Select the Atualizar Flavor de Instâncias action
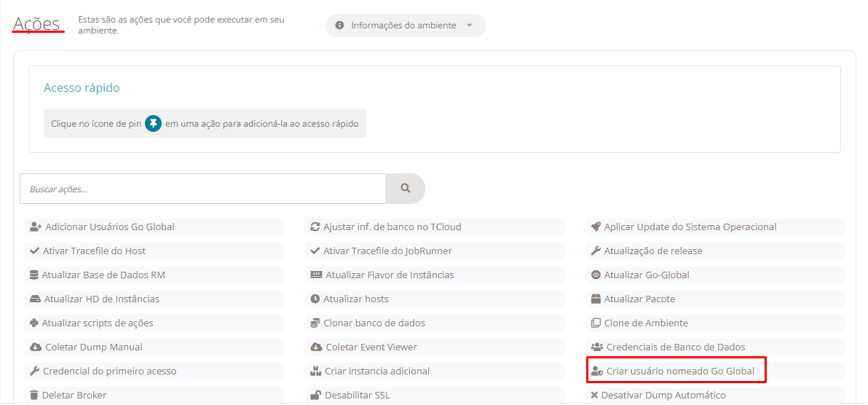 435,275
